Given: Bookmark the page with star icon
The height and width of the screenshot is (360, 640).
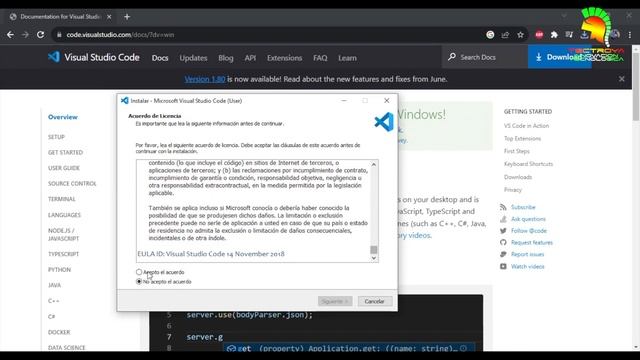Looking at the screenshot, I should tap(520, 35).
